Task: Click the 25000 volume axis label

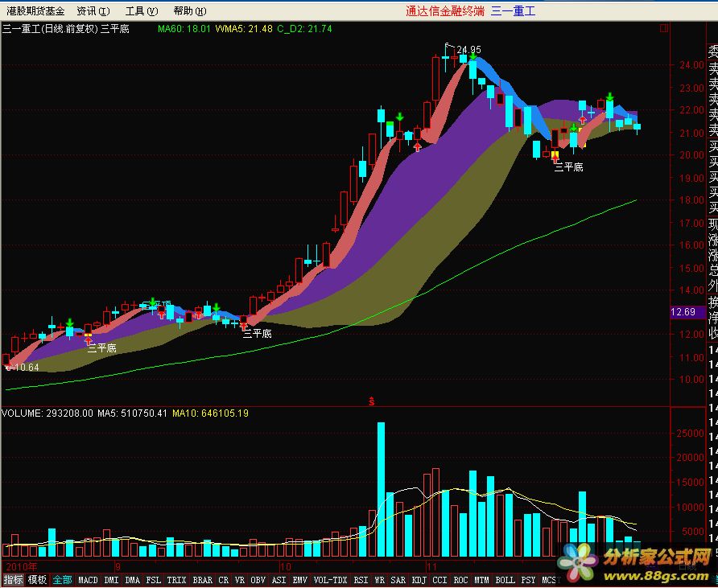Action: 691,433
